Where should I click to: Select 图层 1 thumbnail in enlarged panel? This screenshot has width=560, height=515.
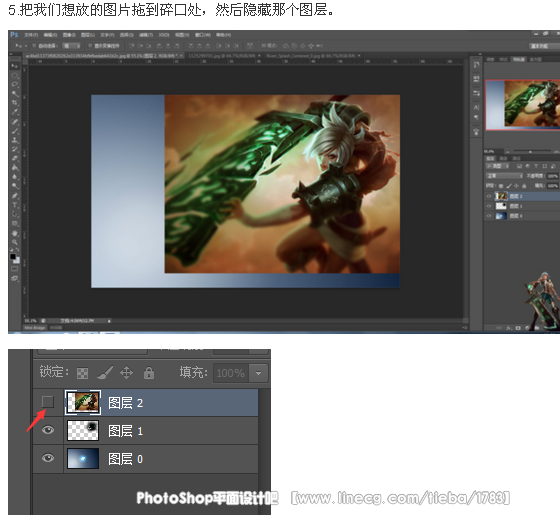(x=83, y=430)
